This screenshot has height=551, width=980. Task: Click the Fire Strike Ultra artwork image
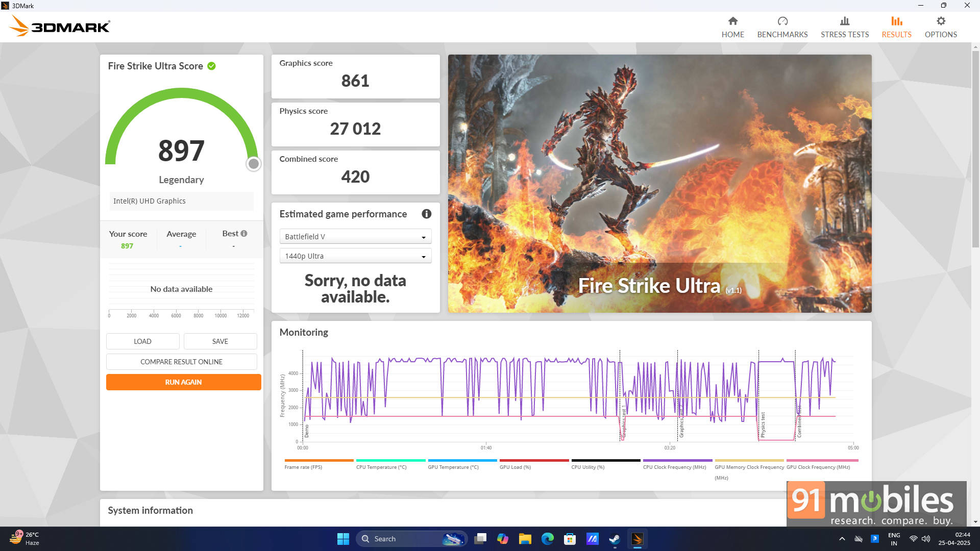[659, 184]
